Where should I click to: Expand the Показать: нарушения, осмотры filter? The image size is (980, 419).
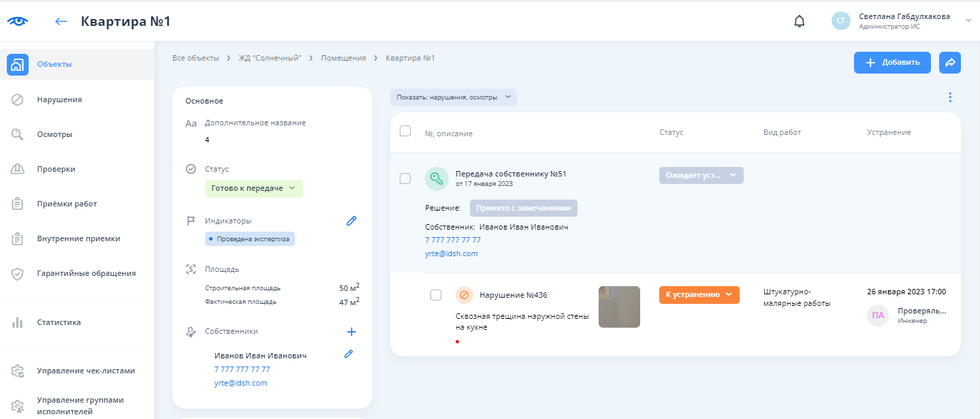[x=453, y=97]
